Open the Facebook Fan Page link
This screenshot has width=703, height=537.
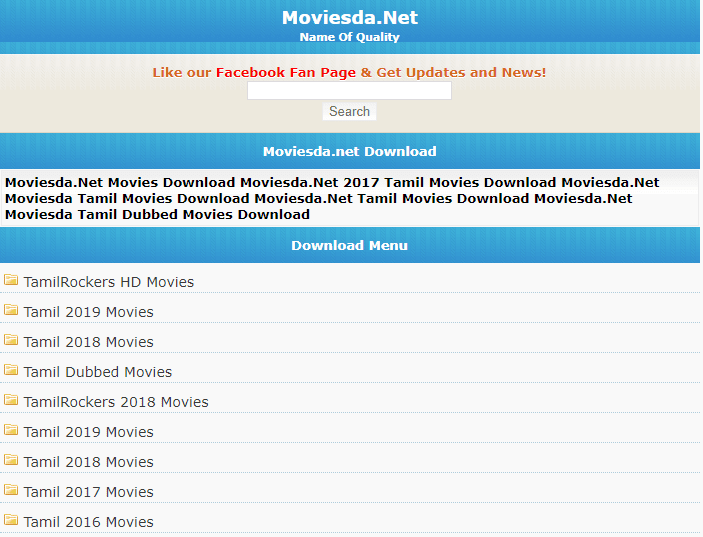click(286, 73)
